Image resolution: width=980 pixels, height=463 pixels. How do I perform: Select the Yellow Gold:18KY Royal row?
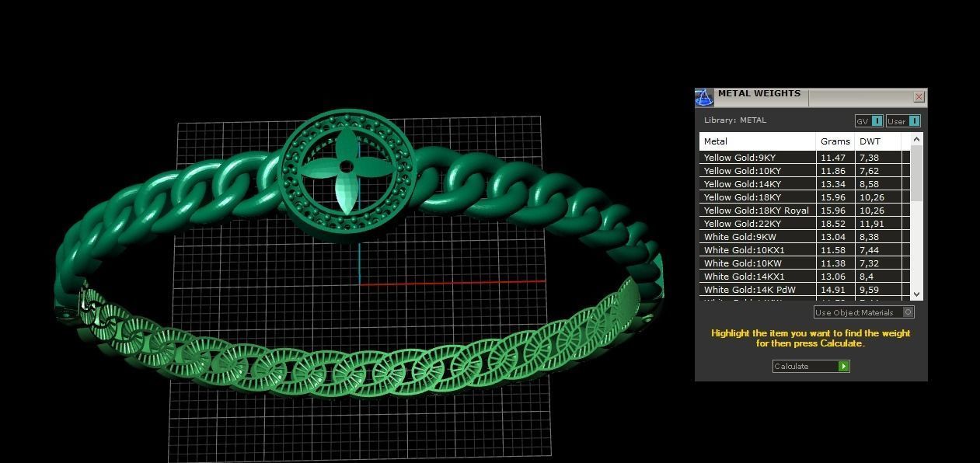(804, 211)
